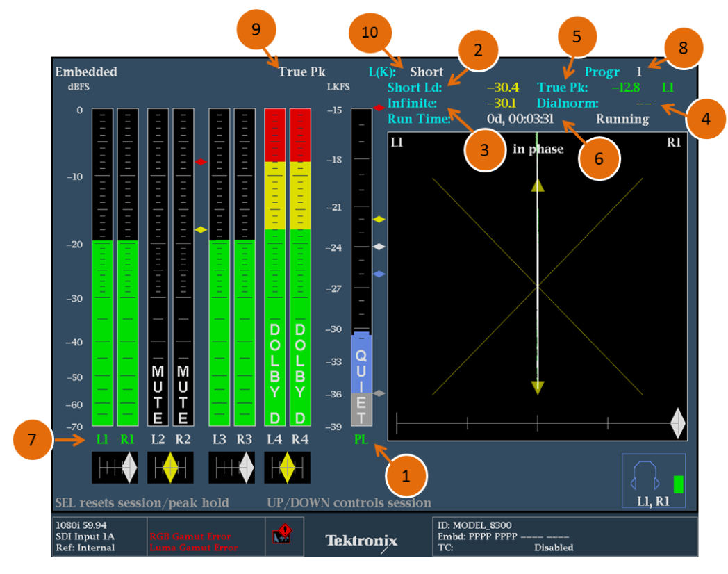Click the muted R2 level bar
Viewport: 728px width, 574px height.
(183, 267)
